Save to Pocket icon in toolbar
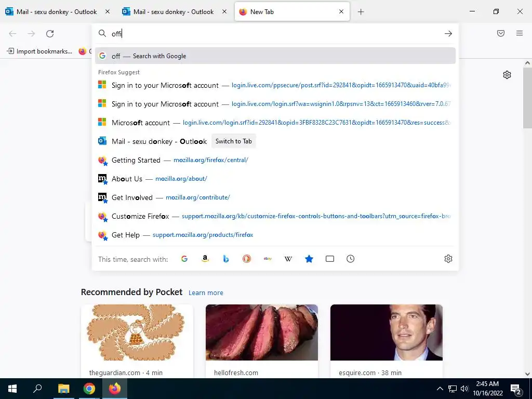The image size is (532, 399). click(501, 33)
